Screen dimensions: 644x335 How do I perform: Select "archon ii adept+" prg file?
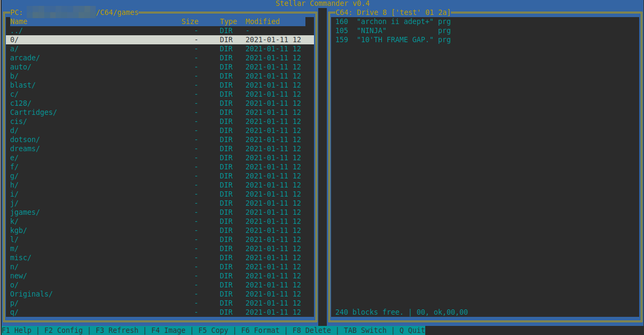click(x=395, y=22)
